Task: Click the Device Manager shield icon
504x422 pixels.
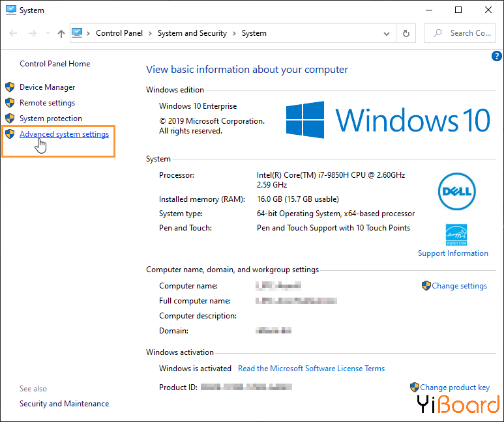Action: (x=10, y=87)
